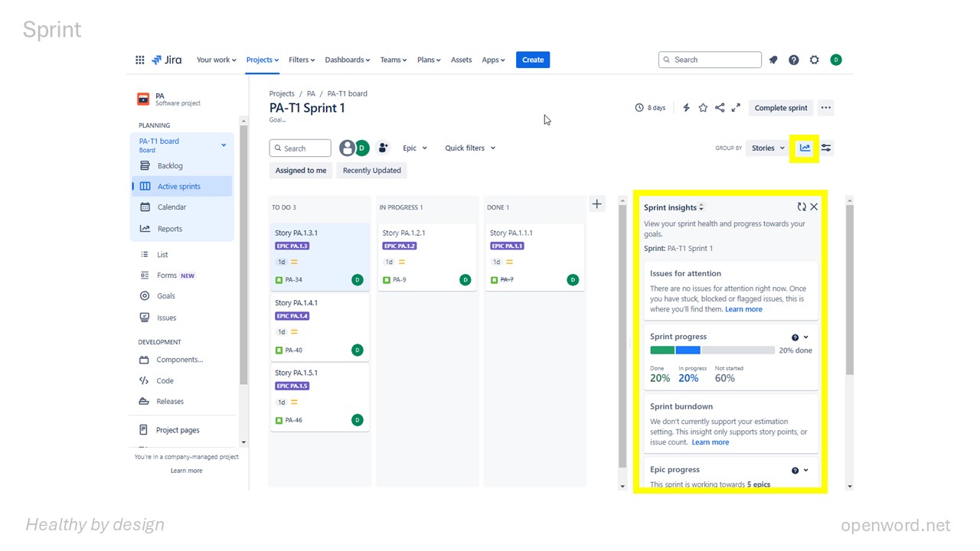Open Assets in the top navigation
Image resolution: width=980 pixels, height=551 pixels.
coord(461,60)
